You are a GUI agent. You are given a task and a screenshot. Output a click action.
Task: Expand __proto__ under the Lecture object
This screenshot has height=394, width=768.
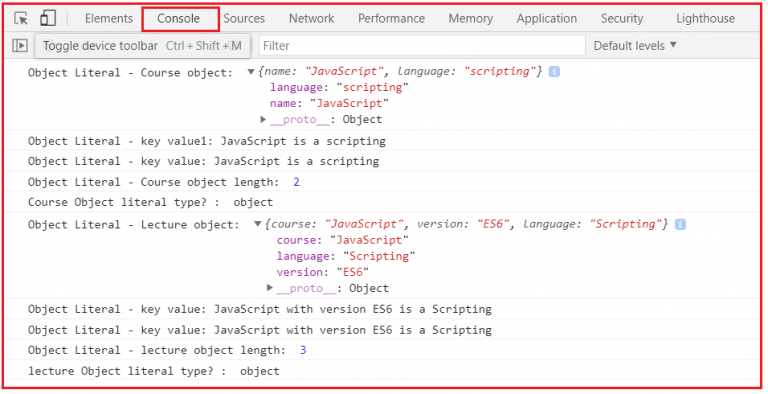pyautogui.click(x=270, y=288)
